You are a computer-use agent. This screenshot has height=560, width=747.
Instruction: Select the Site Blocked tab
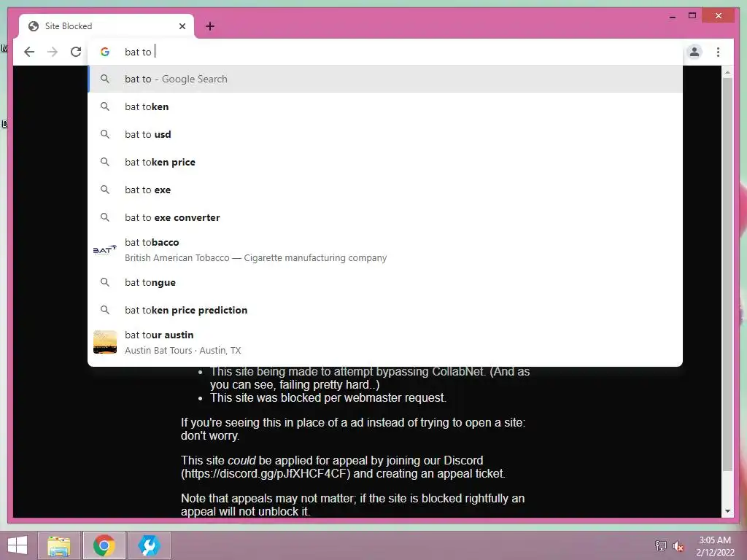(107, 26)
